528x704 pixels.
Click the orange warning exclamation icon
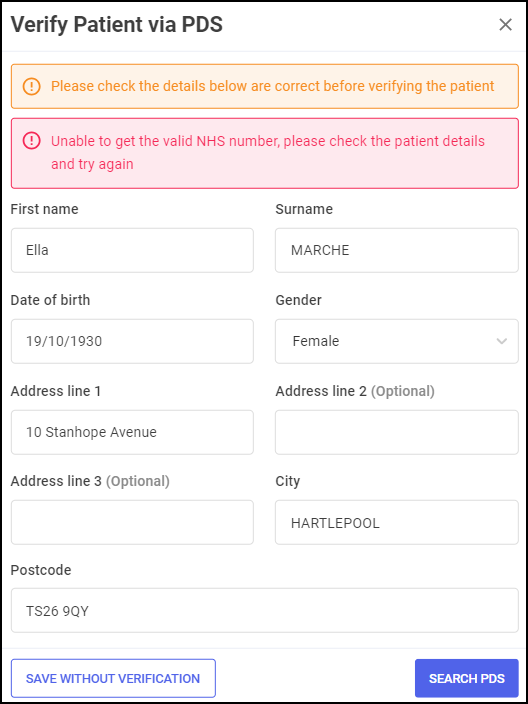coord(31,86)
